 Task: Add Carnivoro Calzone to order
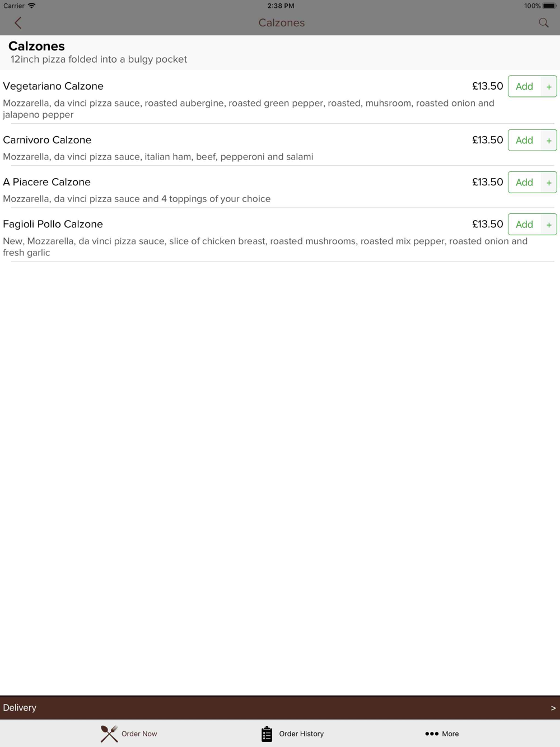coord(525,140)
